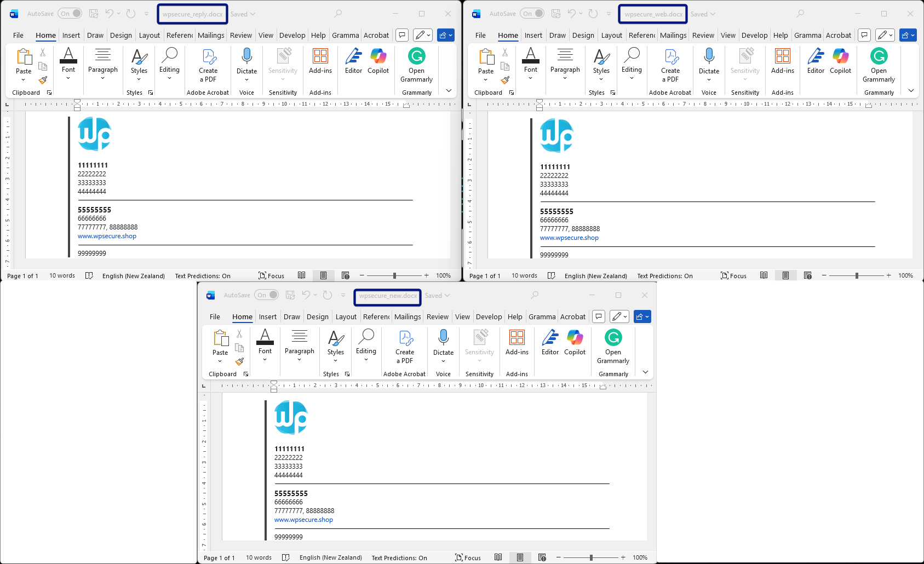
Task: Open Add-ins in the wpsecure_new.docx window
Action: [516, 342]
